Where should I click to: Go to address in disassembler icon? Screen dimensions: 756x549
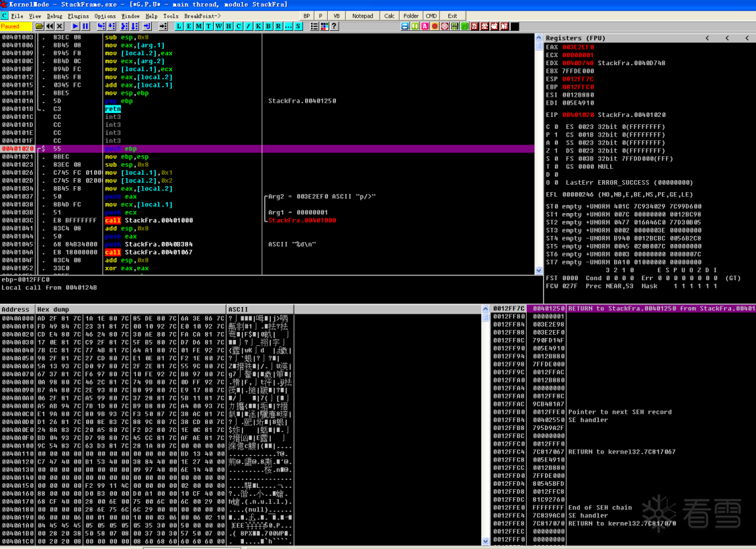tap(163, 26)
